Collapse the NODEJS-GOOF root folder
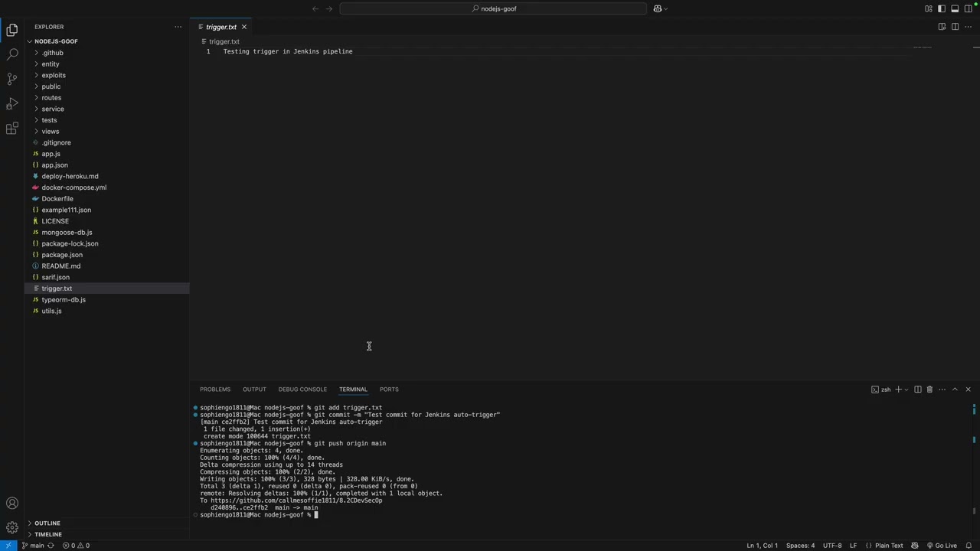This screenshot has width=980, height=551. point(56,41)
